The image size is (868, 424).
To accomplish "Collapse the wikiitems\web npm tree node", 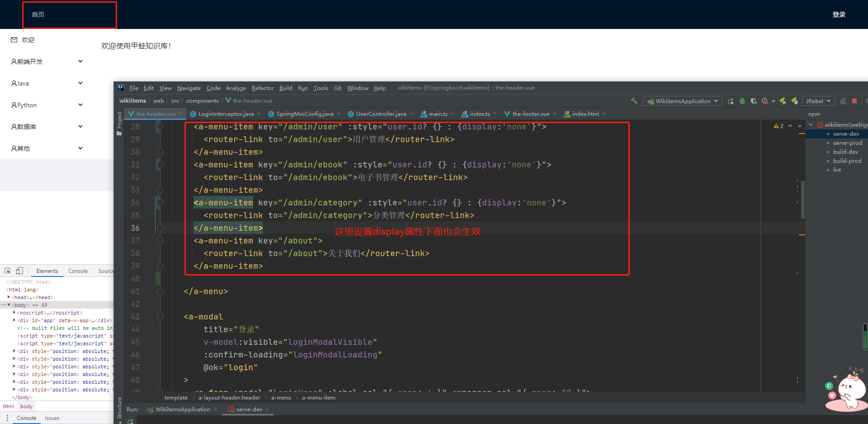I will click(x=811, y=124).
